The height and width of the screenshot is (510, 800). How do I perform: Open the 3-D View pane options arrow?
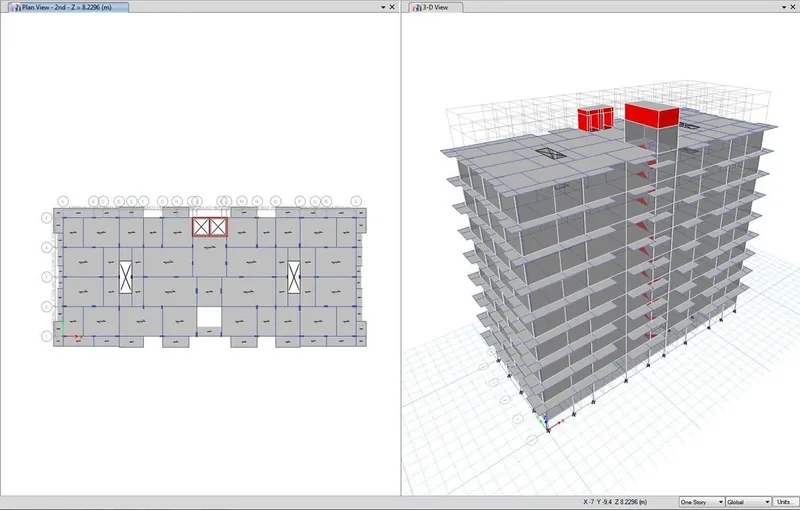784,7
